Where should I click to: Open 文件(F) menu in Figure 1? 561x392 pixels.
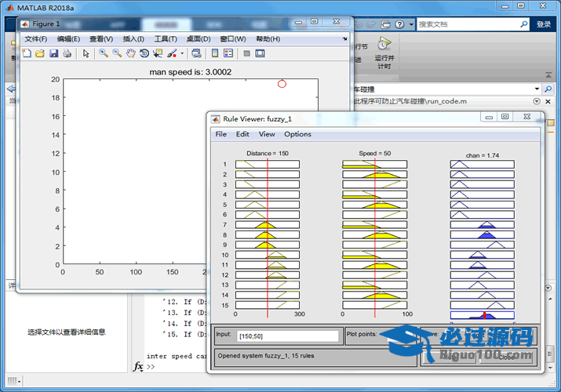click(x=36, y=39)
